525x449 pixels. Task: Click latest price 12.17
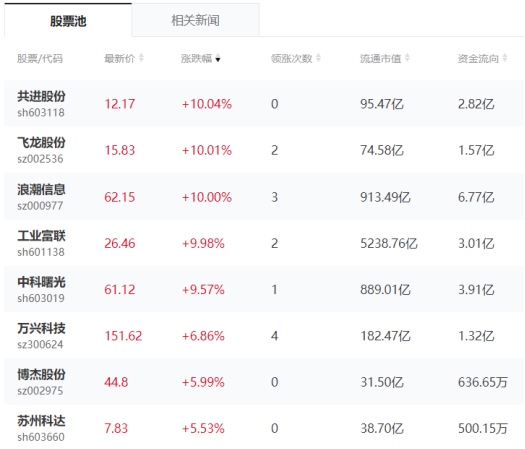click(120, 104)
